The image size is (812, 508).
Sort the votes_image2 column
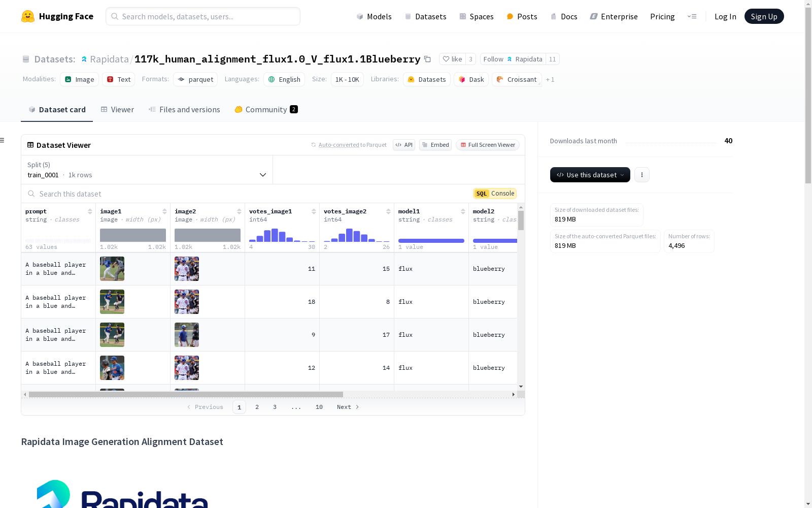(x=388, y=211)
